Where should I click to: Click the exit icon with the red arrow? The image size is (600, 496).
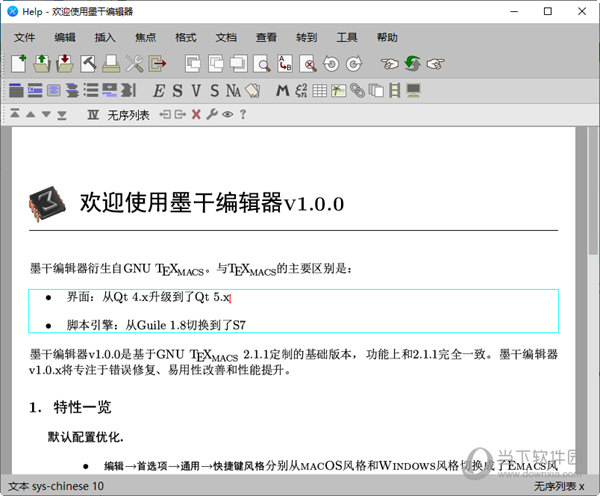click(x=157, y=64)
